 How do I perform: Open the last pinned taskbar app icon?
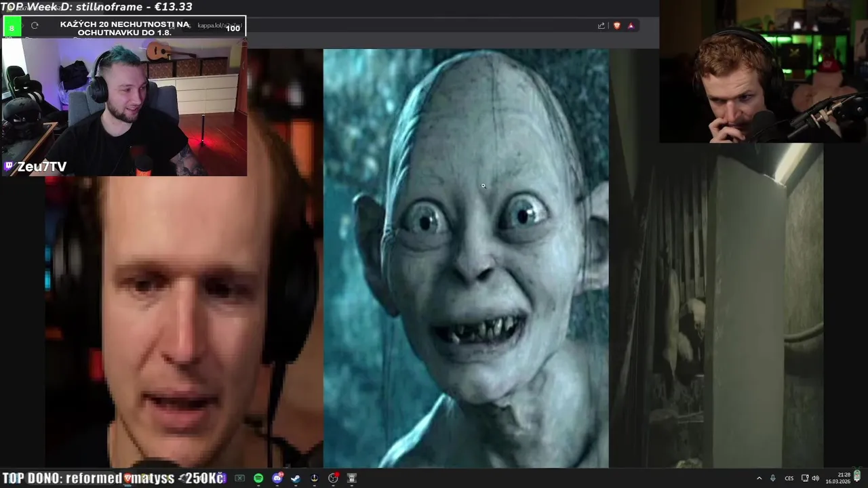[x=352, y=478]
